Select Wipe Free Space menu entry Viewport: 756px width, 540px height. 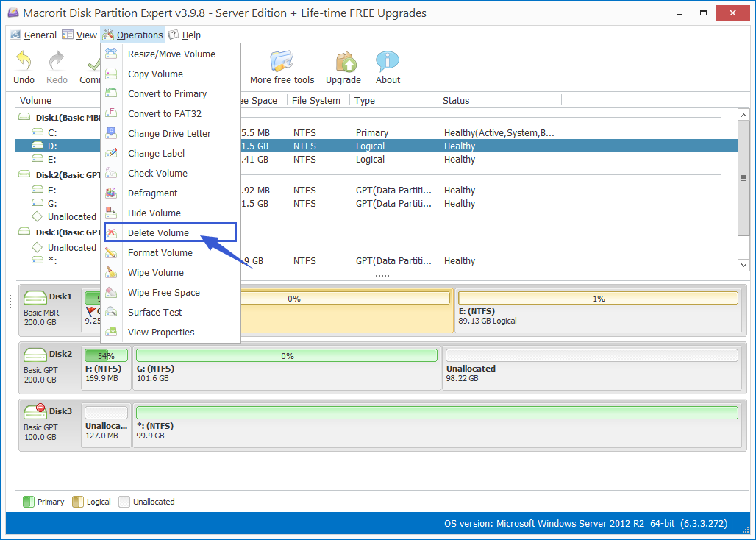click(x=170, y=292)
